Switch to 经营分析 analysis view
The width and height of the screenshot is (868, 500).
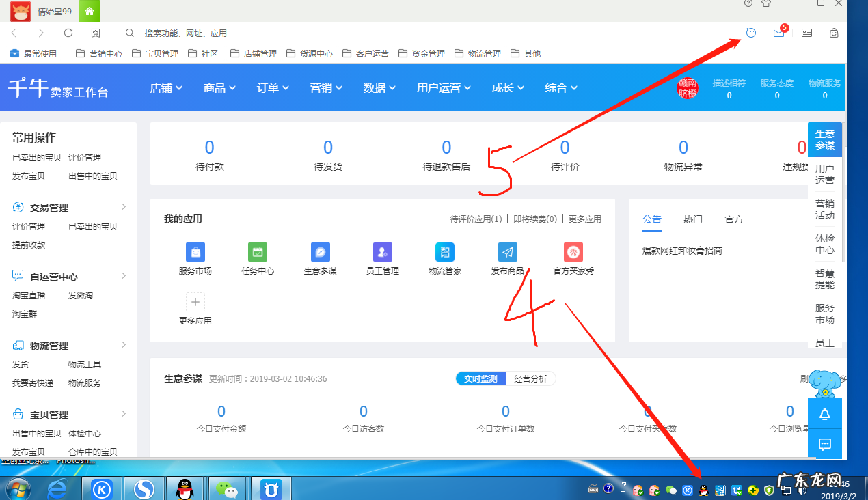(x=531, y=378)
